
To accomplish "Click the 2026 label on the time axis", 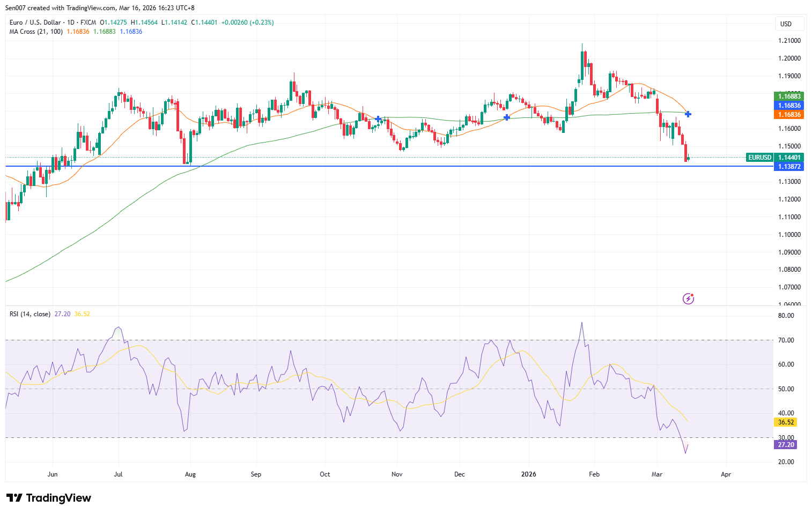I will (x=529, y=474).
